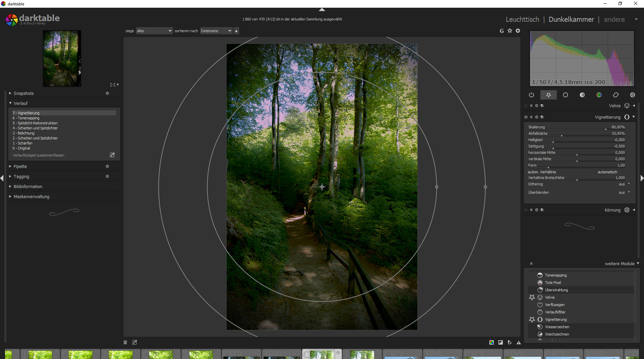Click the Skalierung slider
644x359 pixels.
pos(576,127)
